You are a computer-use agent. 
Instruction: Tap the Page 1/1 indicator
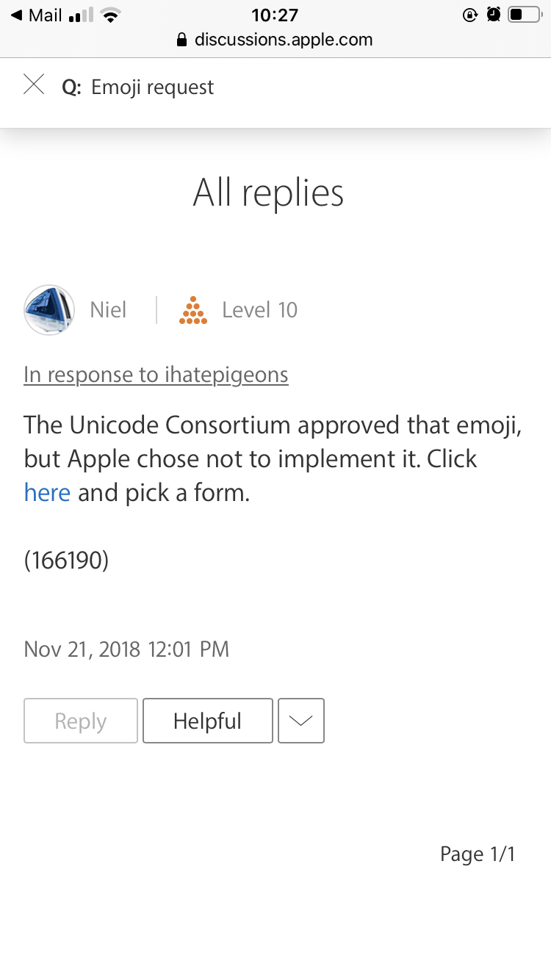click(x=478, y=854)
